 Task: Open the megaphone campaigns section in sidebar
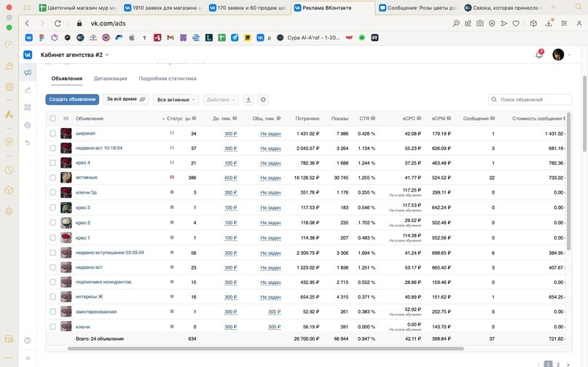pyautogui.click(x=28, y=73)
